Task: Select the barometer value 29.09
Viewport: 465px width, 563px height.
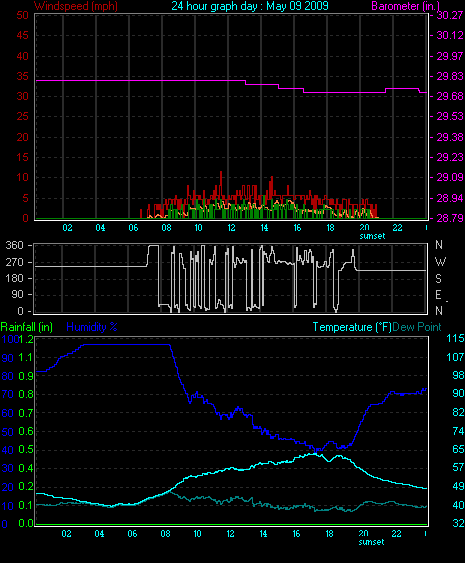Action: click(x=450, y=177)
